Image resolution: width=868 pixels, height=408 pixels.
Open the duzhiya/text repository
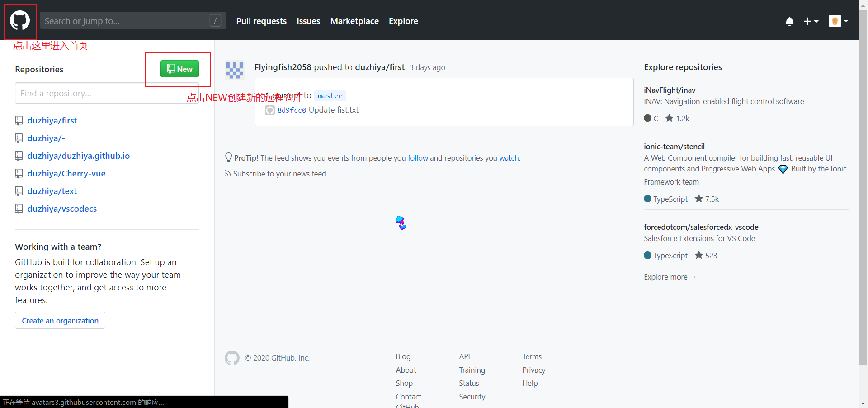click(52, 191)
